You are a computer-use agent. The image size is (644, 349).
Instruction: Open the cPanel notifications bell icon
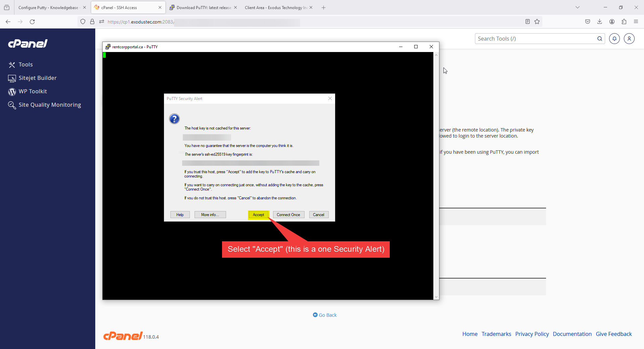click(x=614, y=39)
